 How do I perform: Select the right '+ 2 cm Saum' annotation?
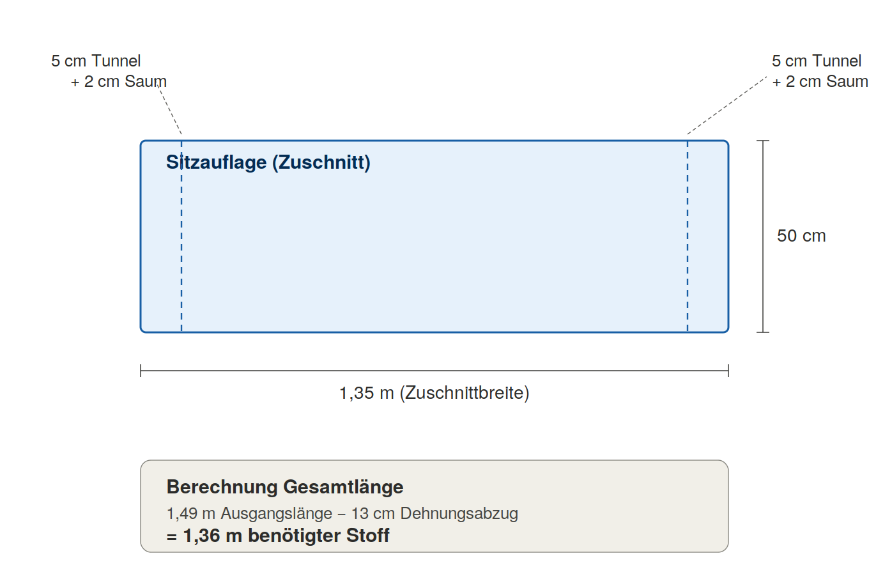point(820,82)
